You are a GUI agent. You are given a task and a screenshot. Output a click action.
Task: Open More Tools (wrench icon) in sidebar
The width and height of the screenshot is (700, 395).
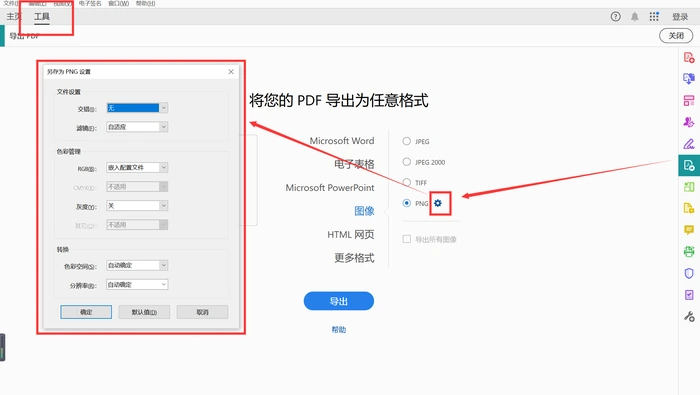click(689, 316)
